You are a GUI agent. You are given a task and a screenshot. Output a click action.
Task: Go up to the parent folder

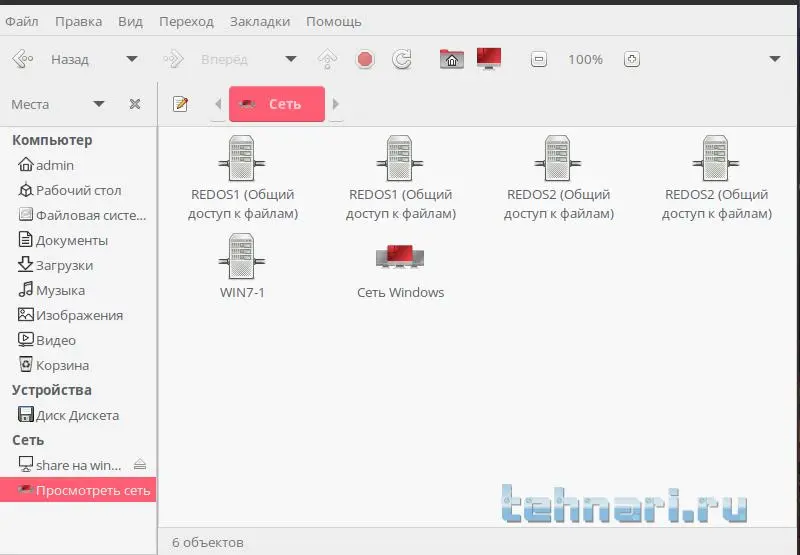(327, 59)
